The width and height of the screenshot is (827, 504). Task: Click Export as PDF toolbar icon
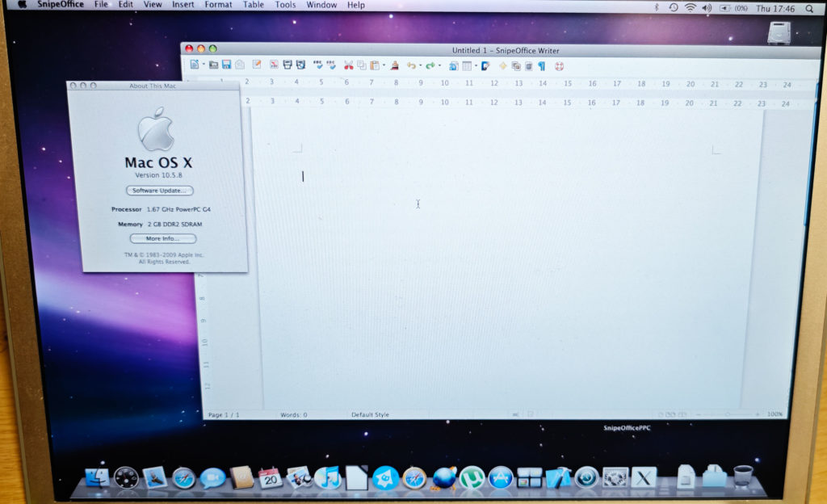[274, 65]
